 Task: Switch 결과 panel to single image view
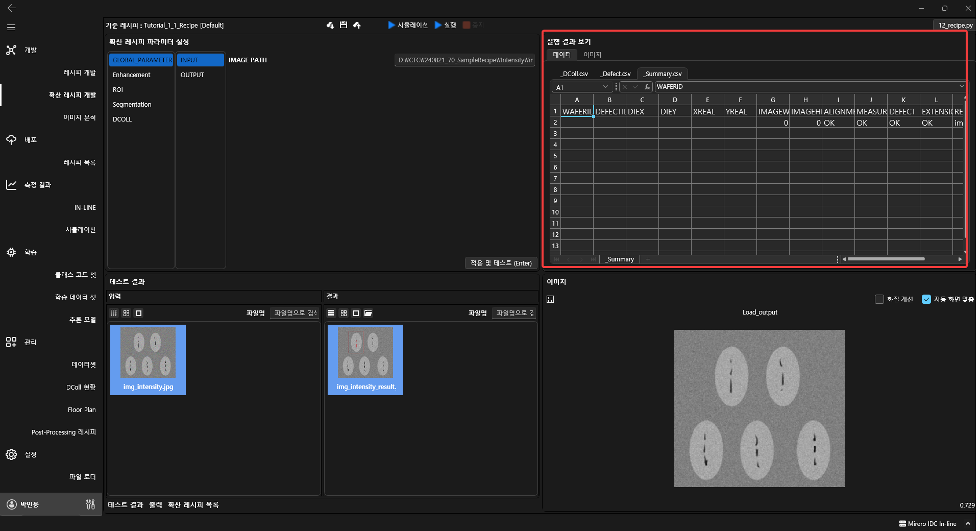click(356, 313)
